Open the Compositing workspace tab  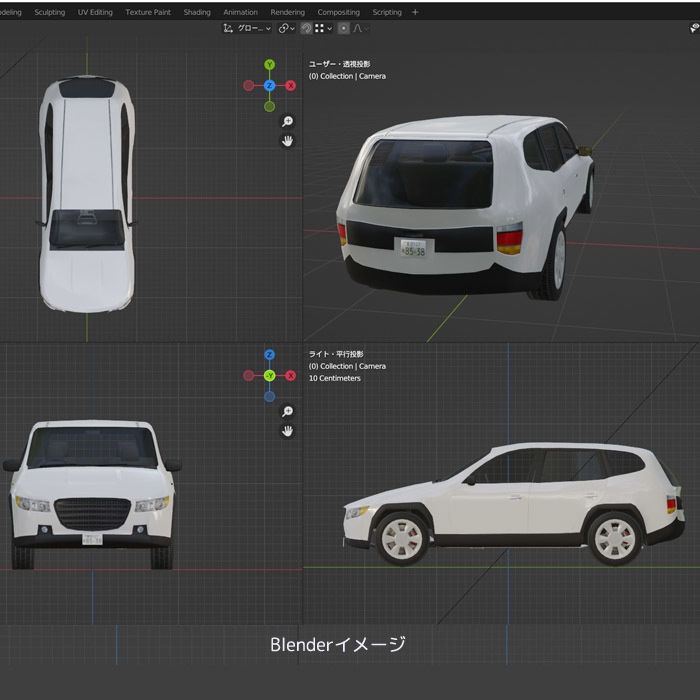click(338, 12)
